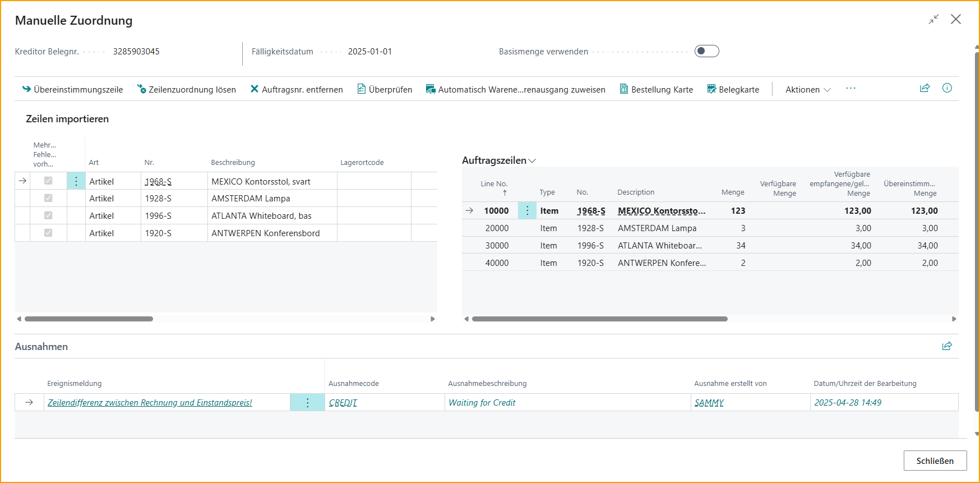Image resolution: width=980 pixels, height=483 pixels.
Task: Open Zeilendifferenz zwischen Rechnung und Einstandspreis link
Action: click(x=150, y=402)
